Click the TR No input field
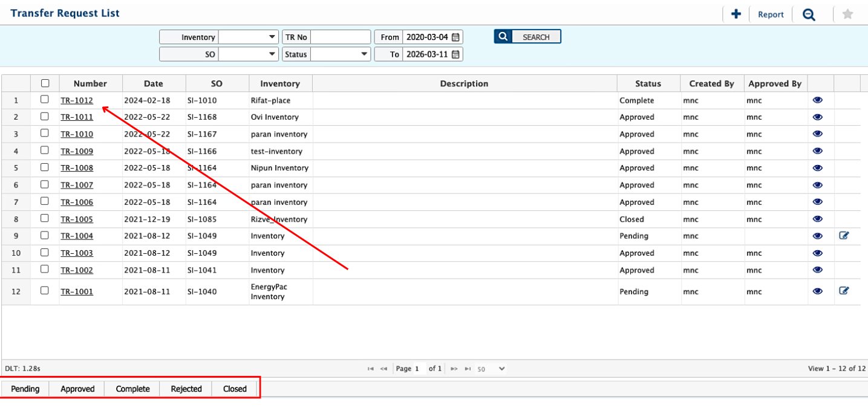The image size is (868, 411). pyautogui.click(x=341, y=37)
